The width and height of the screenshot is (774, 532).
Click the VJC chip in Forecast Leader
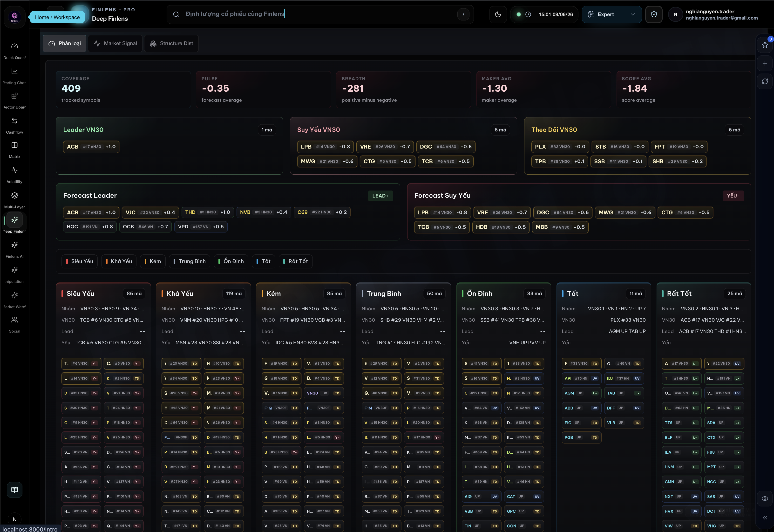click(151, 212)
